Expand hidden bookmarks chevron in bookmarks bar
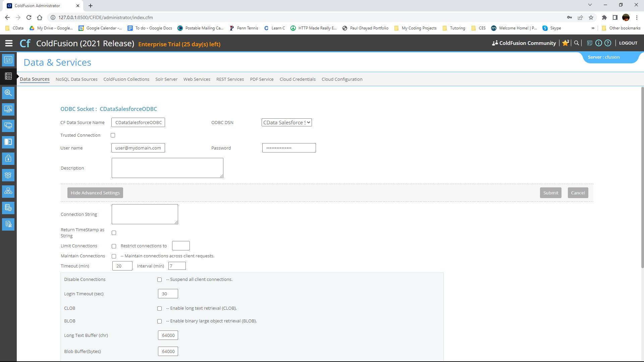Viewport: 644px width, 362px height. coord(593,28)
